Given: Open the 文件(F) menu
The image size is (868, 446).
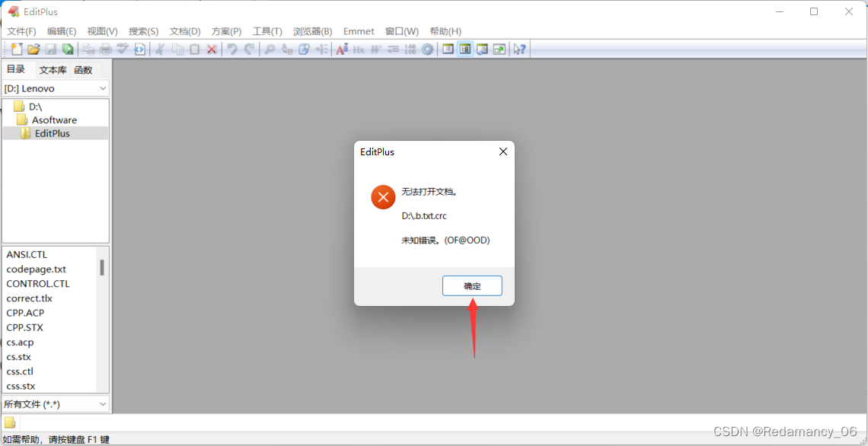Looking at the screenshot, I should (21, 31).
